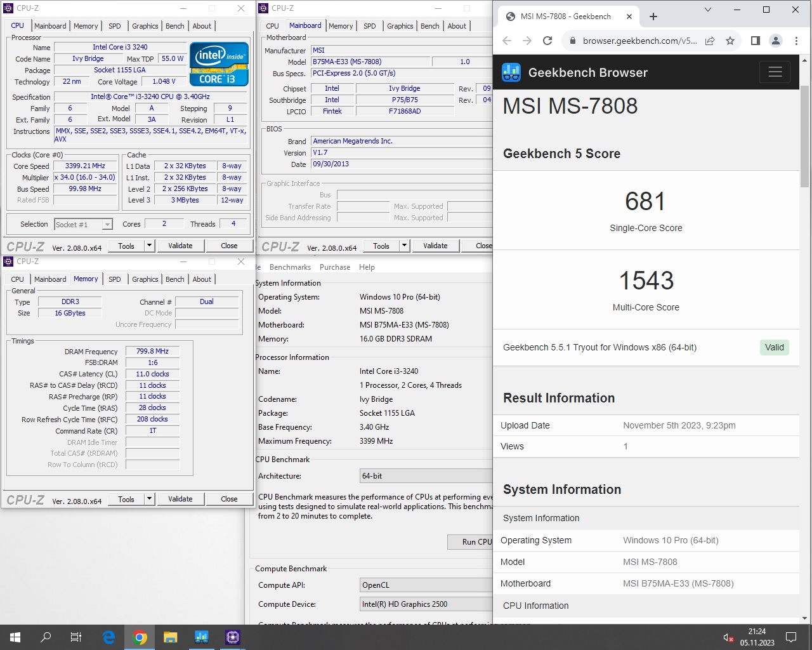Open Compute API OpenCL dropdown
812x650 pixels.
pyautogui.click(x=426, y=585)
